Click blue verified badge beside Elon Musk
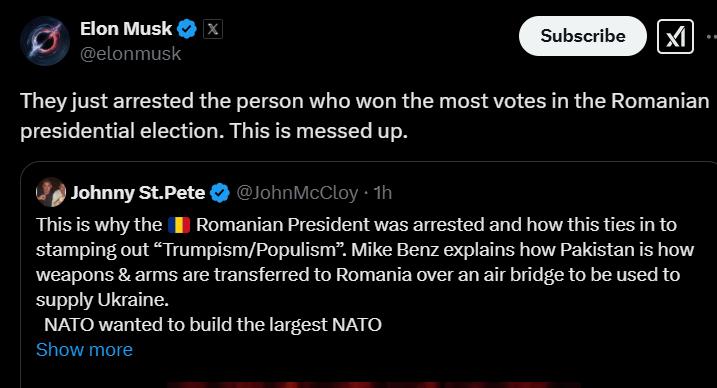This screenshot has width=717, height=388. [x=187, y=29]
